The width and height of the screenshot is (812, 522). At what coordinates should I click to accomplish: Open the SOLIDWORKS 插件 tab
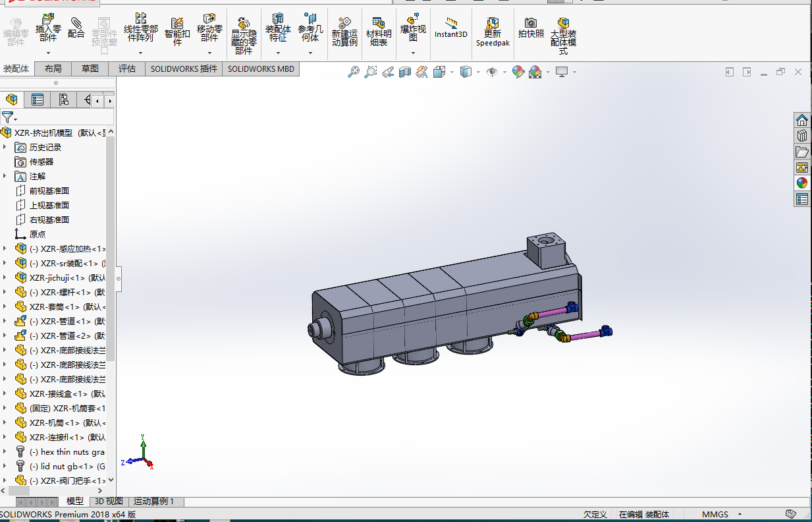point(184,69)
